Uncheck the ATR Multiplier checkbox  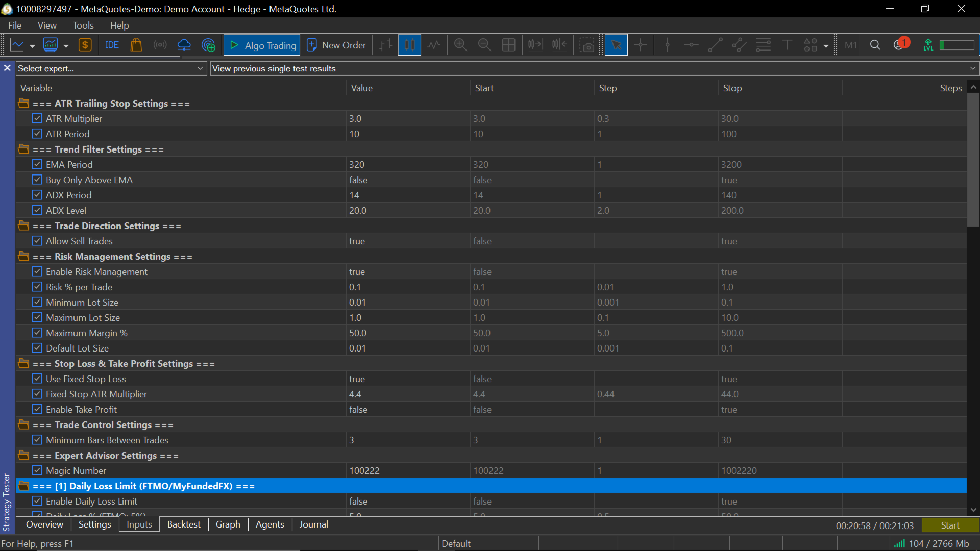pos(37,118)
